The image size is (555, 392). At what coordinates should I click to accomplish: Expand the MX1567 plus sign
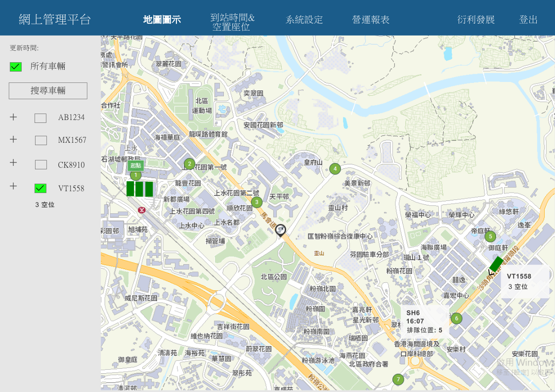click(13, 139)
